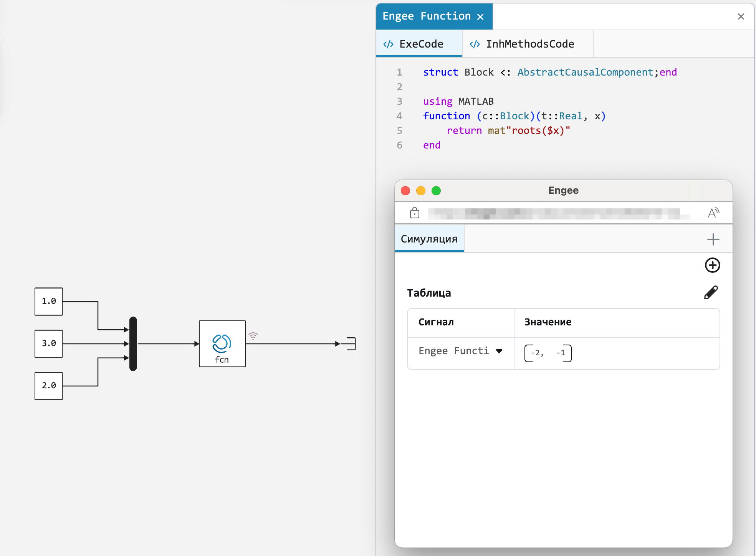Screen dimensions: 756x556
Task: Click the Таблица heading
Action: 429,293
